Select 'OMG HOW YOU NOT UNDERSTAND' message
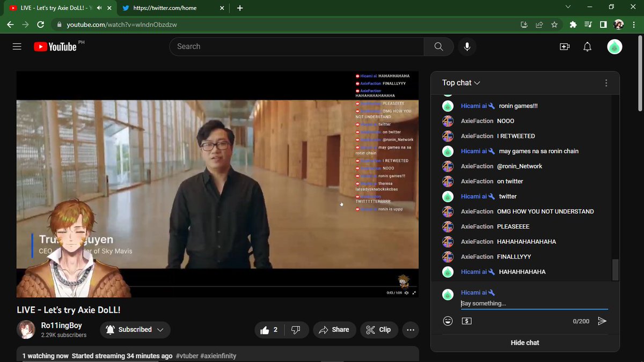This screenshot has height=362, width=644. (545, 211)
